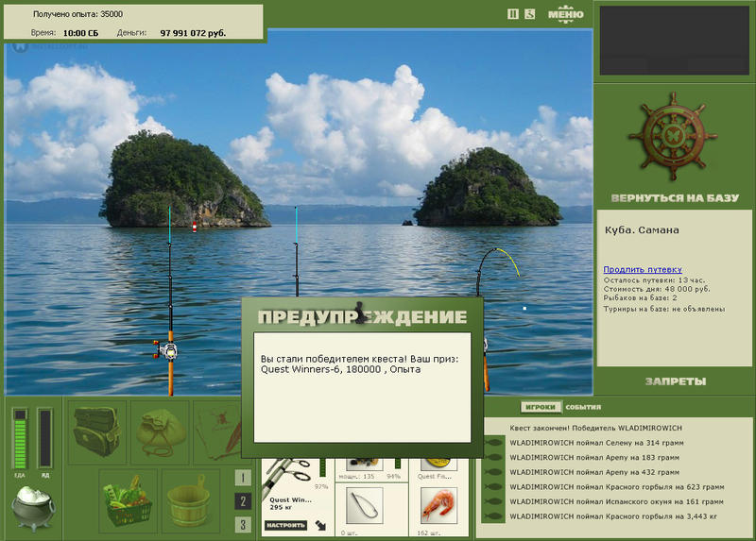756x541 pixels.
Task: Click the reel item with мощн. 135
Action: coord(365,464)
